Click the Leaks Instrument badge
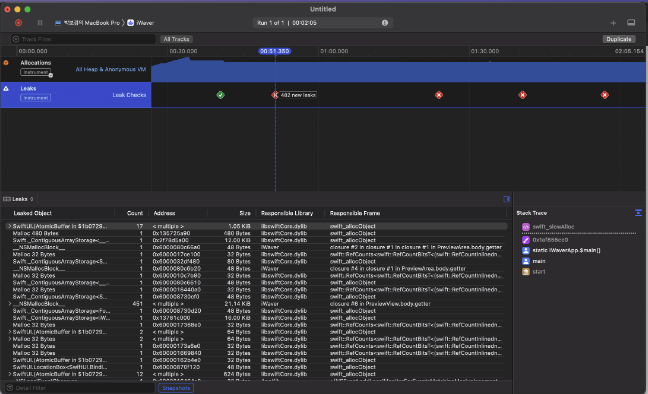 tap(36, 98)
